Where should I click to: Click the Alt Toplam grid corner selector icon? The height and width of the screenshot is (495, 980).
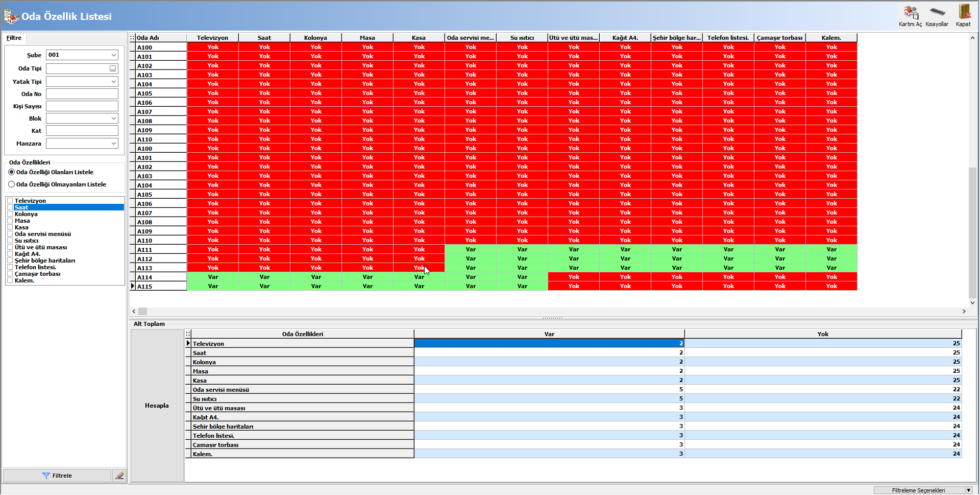(188, 334)
